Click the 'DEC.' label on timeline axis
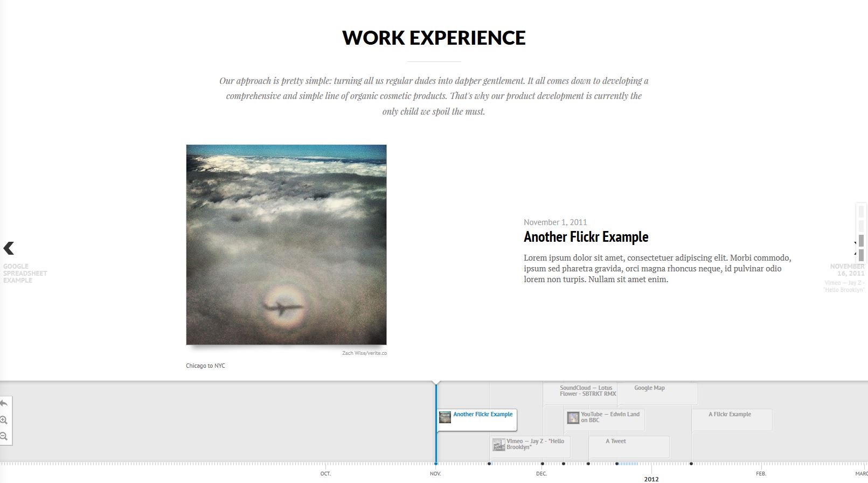The image size is (868, 483). point(541,474)
